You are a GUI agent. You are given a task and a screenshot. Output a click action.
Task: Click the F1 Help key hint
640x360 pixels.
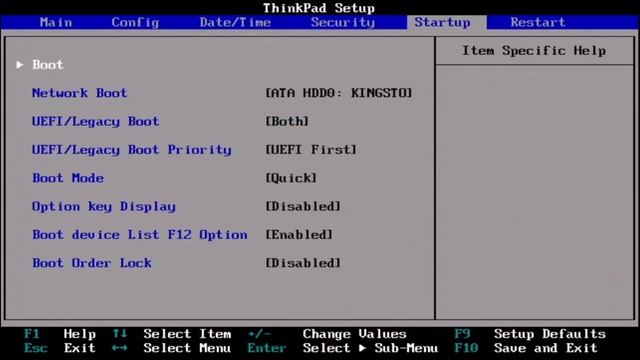tap(60, 334)
